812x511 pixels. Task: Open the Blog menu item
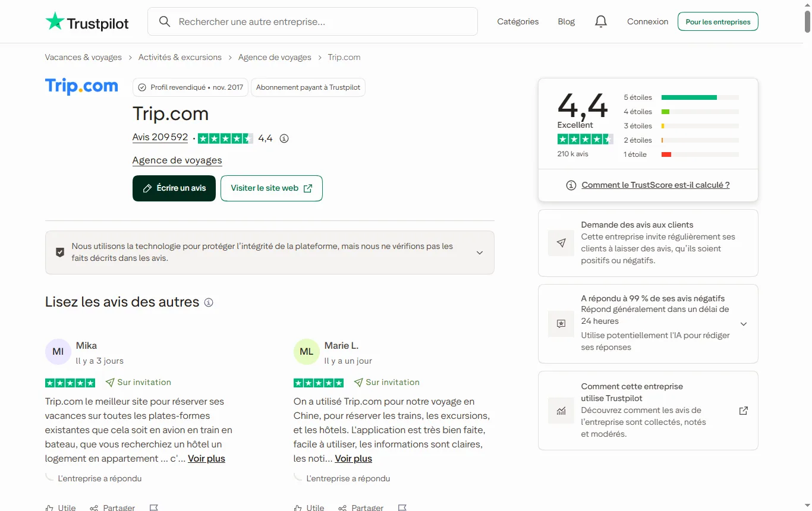[x=566, y=21]
